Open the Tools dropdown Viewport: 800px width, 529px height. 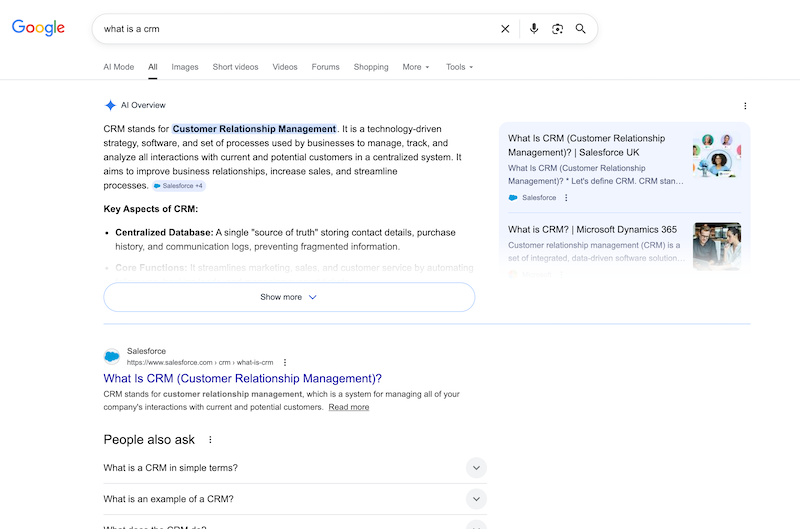click(x=459, y=67)
